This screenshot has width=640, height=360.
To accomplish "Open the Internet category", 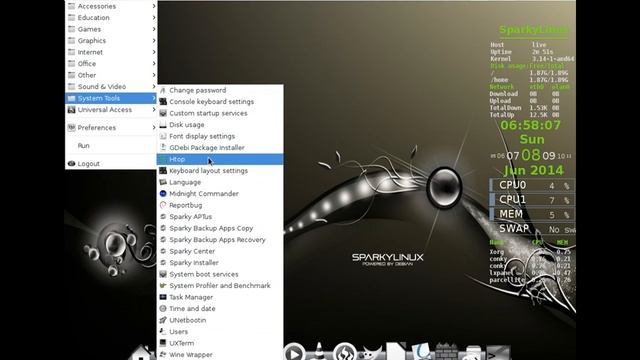I will coord(111,52).
